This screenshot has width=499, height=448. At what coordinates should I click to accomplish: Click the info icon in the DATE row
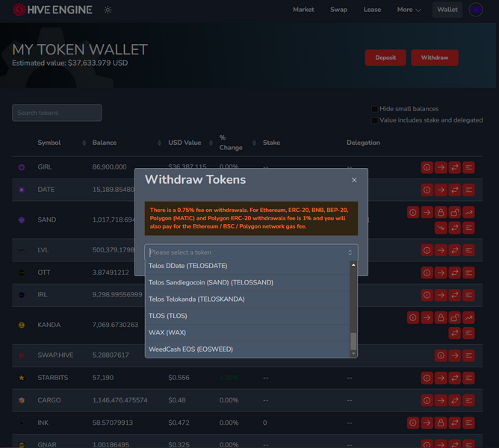[427, 190]
